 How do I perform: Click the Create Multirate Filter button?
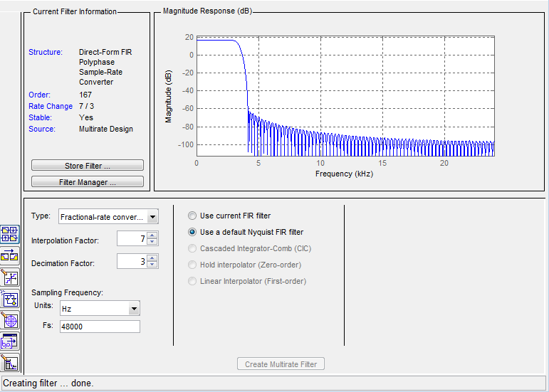pyautogui.click(x=281, y=364)
